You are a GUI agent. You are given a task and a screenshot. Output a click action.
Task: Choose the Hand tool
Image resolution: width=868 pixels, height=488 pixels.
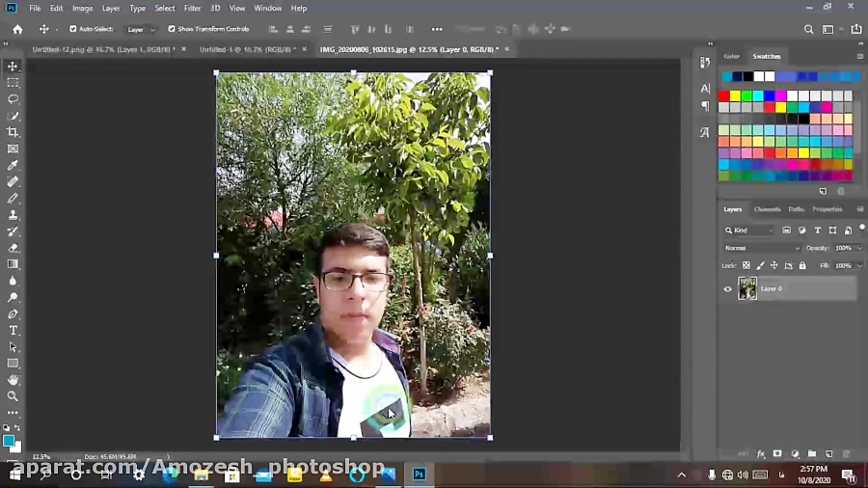13,380
